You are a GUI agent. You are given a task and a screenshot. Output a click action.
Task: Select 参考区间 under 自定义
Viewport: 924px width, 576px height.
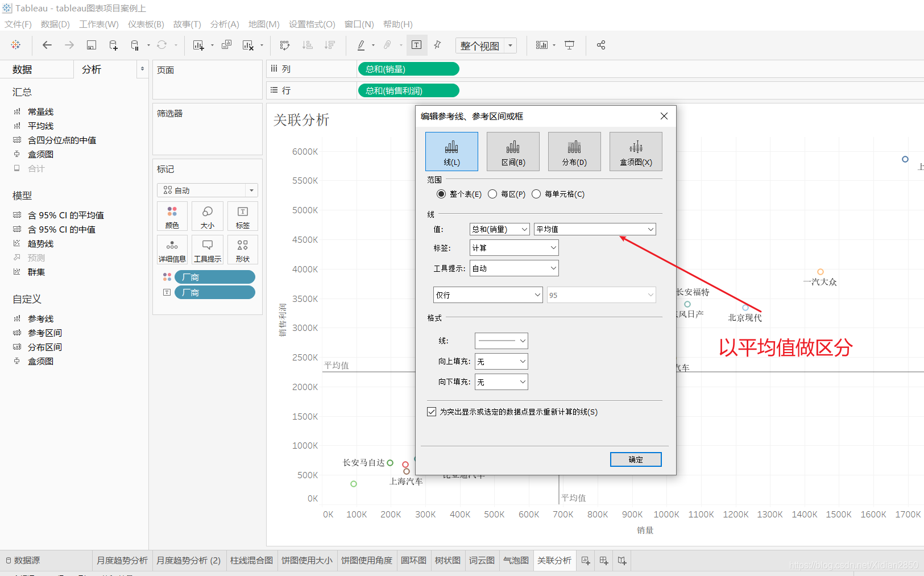(x=45, y=333)
